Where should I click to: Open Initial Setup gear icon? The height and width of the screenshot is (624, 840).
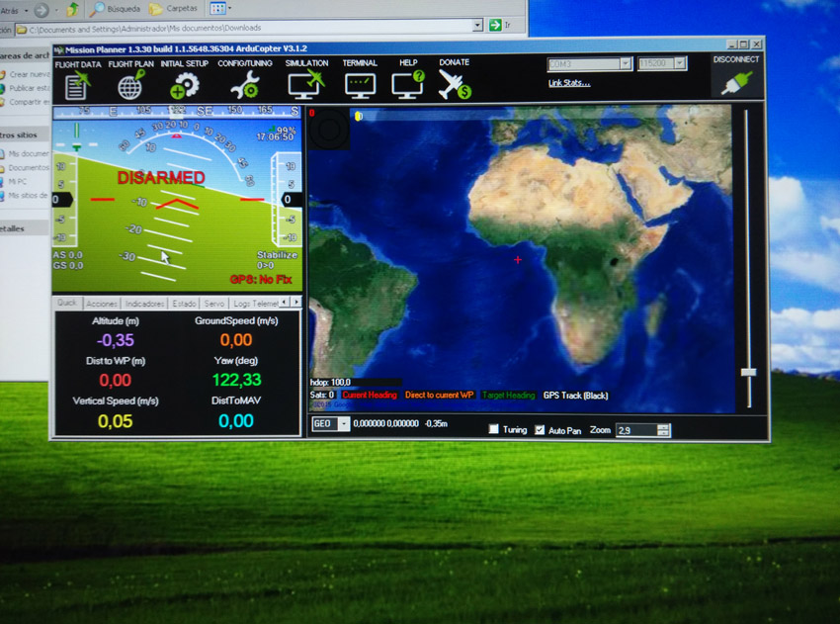pyautogui.click(x=184, y=85)
